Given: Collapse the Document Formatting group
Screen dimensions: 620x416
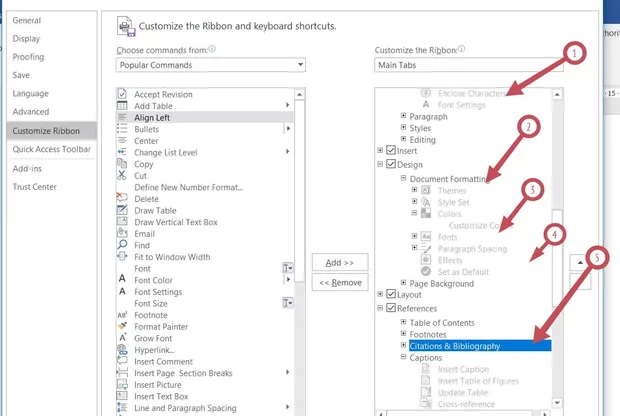Looking at the screenshot, I should coord(403,178).
